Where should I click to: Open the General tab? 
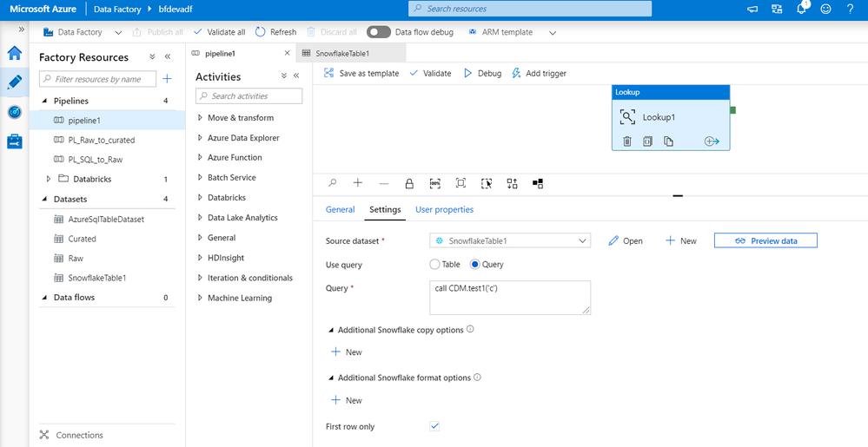coord(340,210)
